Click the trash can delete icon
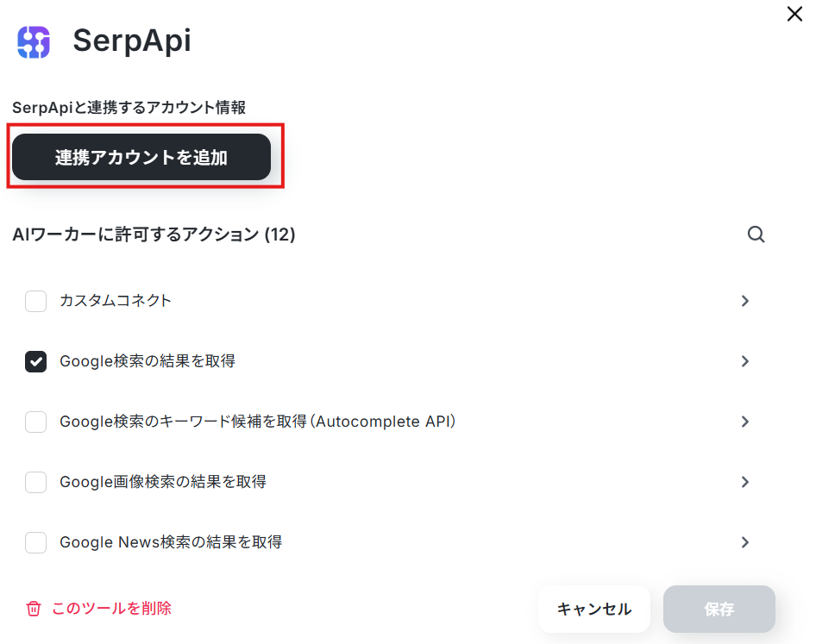 [x=34, y=608]
